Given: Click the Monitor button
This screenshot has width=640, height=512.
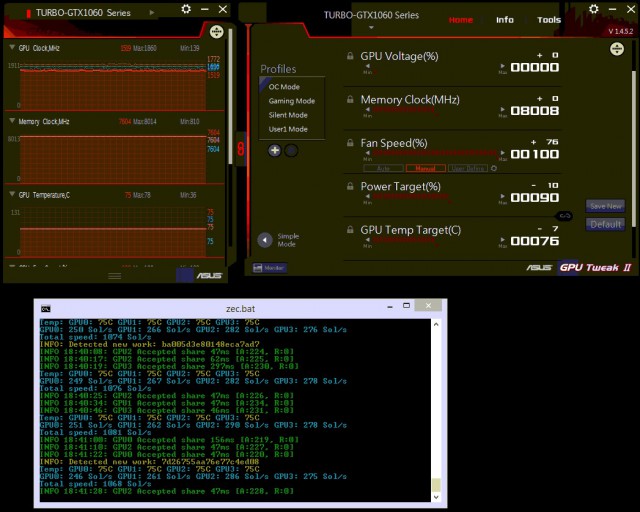Looking at the screenshot, I should point(270,268).
